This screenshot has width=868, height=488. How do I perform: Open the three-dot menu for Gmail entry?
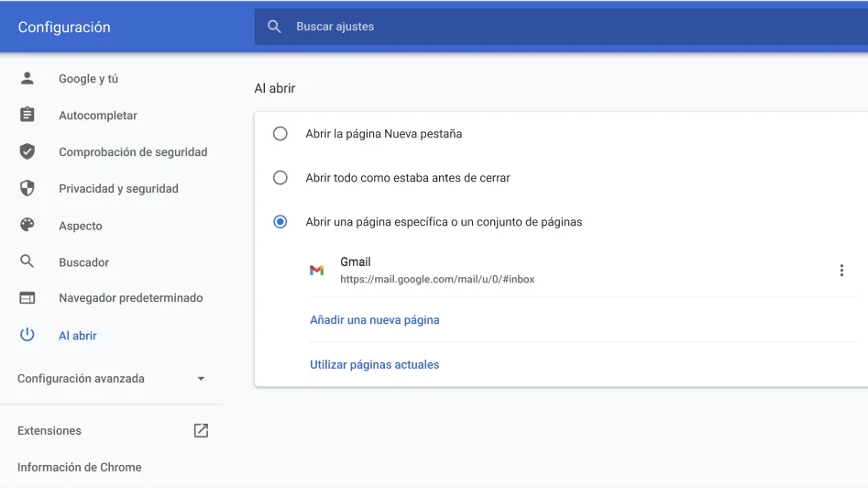click(841, 270)
